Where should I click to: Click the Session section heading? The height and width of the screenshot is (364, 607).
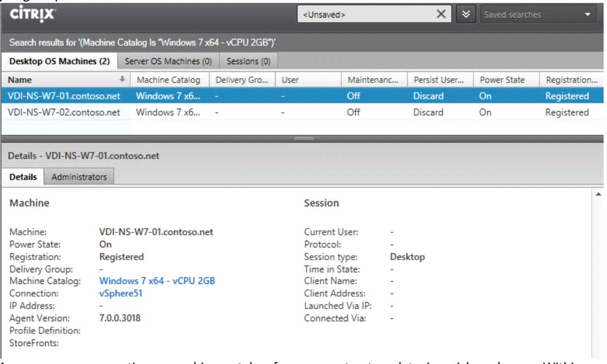322,203
